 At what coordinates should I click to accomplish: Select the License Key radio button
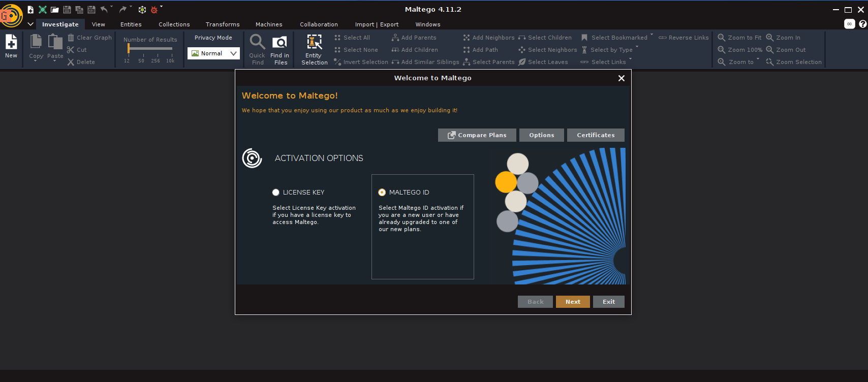tap(276, 193)
